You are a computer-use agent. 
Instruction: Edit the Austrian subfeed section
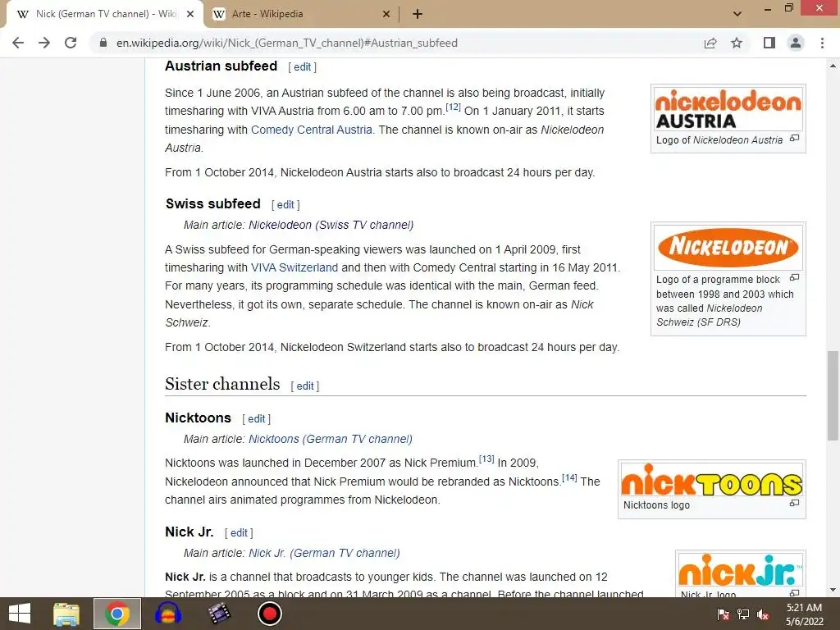[302, 67]
